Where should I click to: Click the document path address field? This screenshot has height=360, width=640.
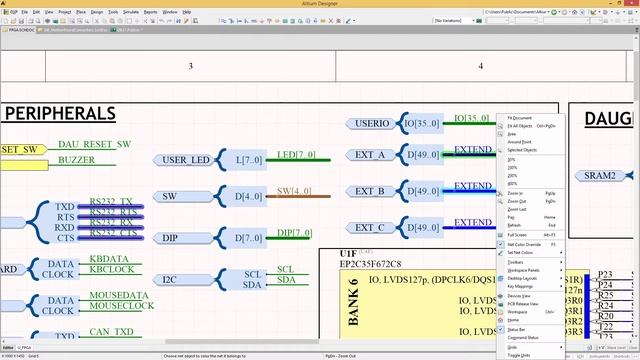pos(517,12)
